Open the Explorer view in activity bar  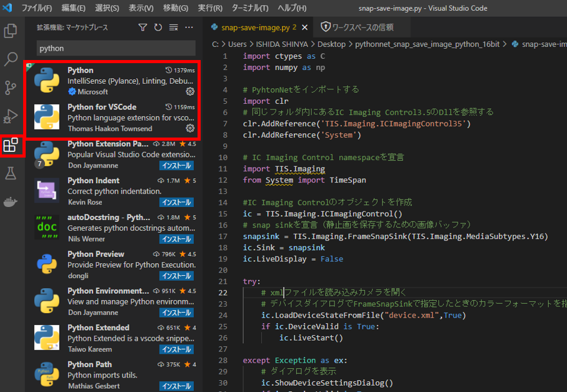(x=11, y=31)
